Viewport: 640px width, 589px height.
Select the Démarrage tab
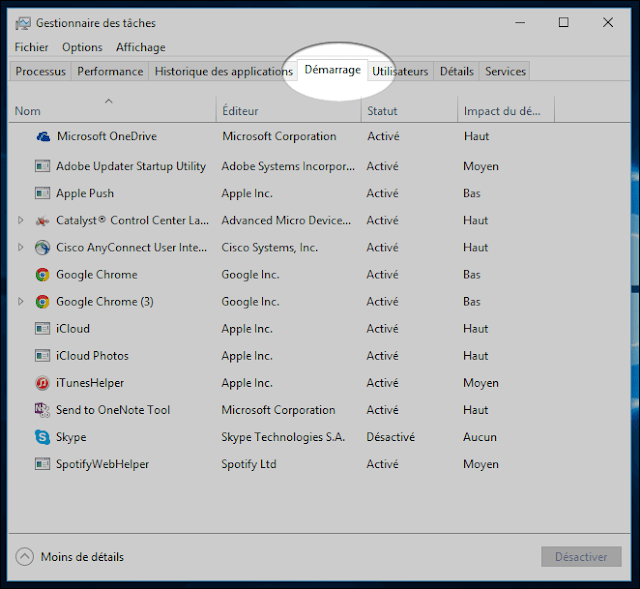point(333,70)
